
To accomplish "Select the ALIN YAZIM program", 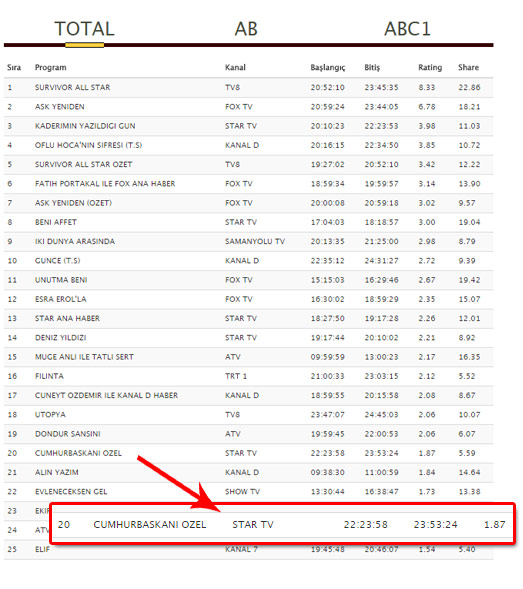I will pos(57,472).
